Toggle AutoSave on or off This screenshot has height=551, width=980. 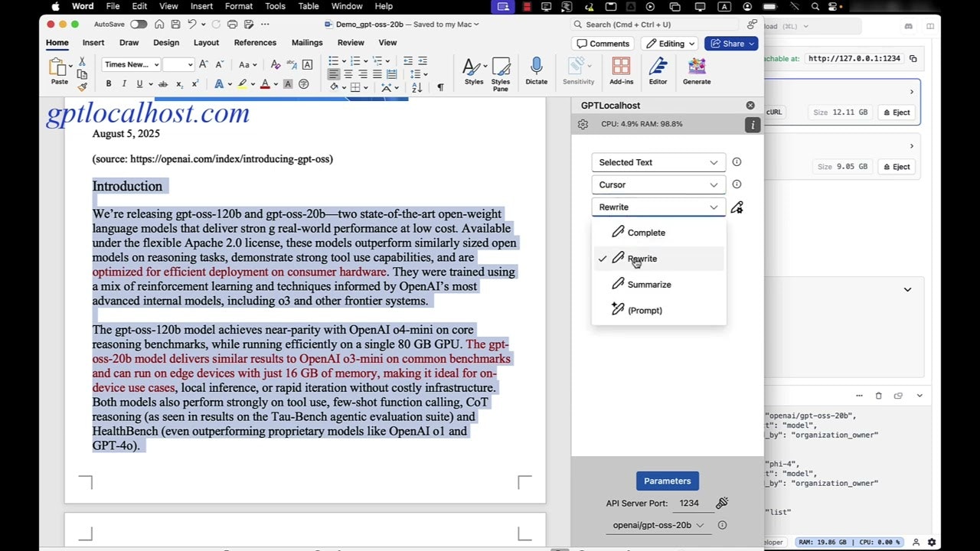138,24
